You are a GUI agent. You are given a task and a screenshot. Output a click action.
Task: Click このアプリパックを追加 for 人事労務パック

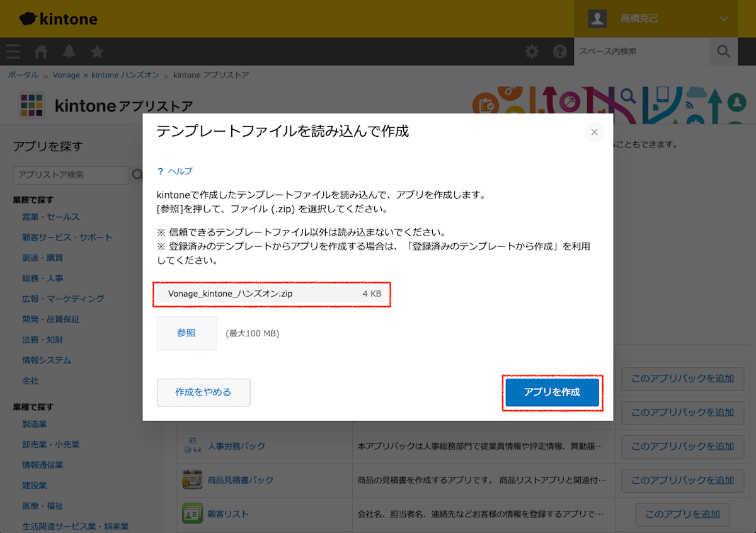click(x=683, y=447)
